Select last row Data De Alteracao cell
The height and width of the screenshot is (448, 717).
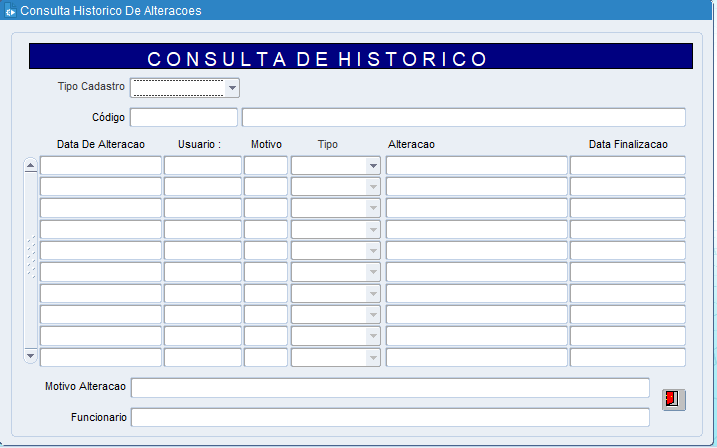point(101,357)
